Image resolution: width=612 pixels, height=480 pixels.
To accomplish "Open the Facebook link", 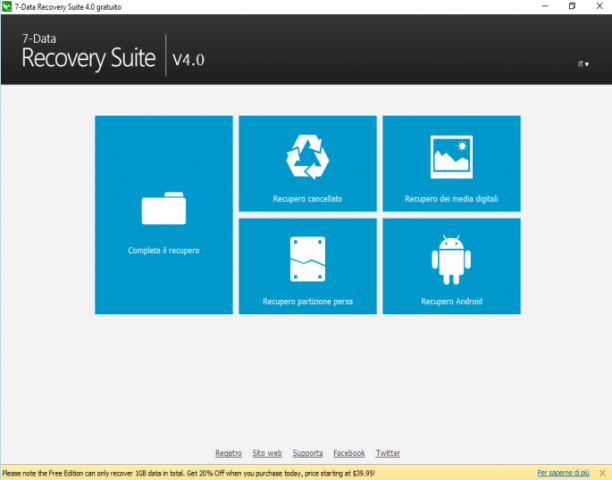I will click(x=349, y=453).
